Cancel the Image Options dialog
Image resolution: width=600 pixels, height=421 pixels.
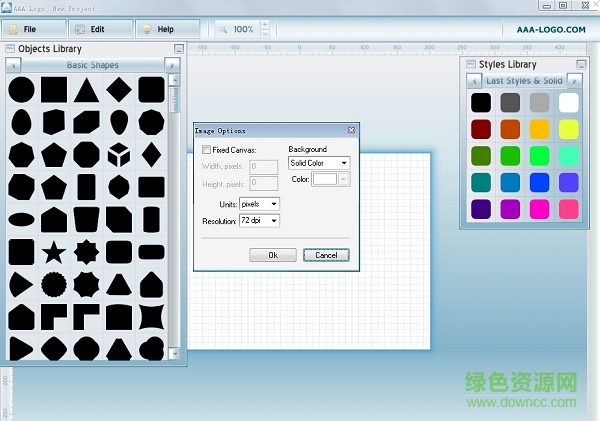click(326, 255)
